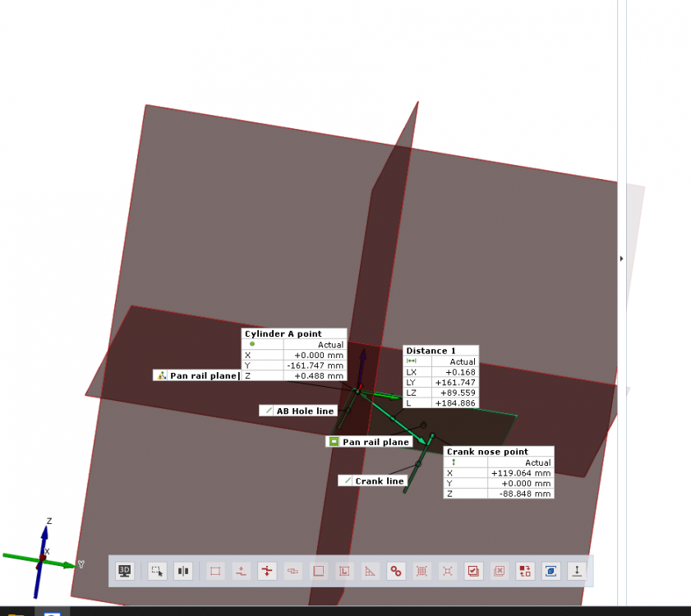
Task: Toggle the red checkmark box icon
Action: 472,571
